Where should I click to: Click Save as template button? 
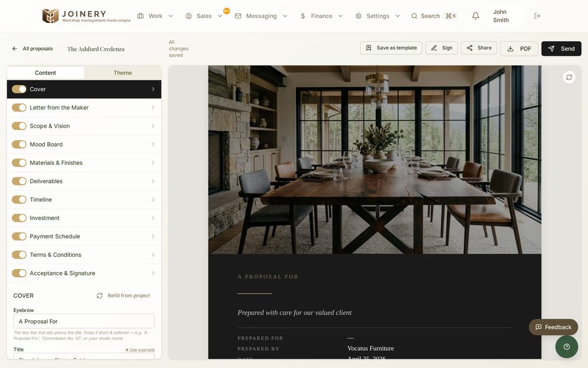click(391, 48)
